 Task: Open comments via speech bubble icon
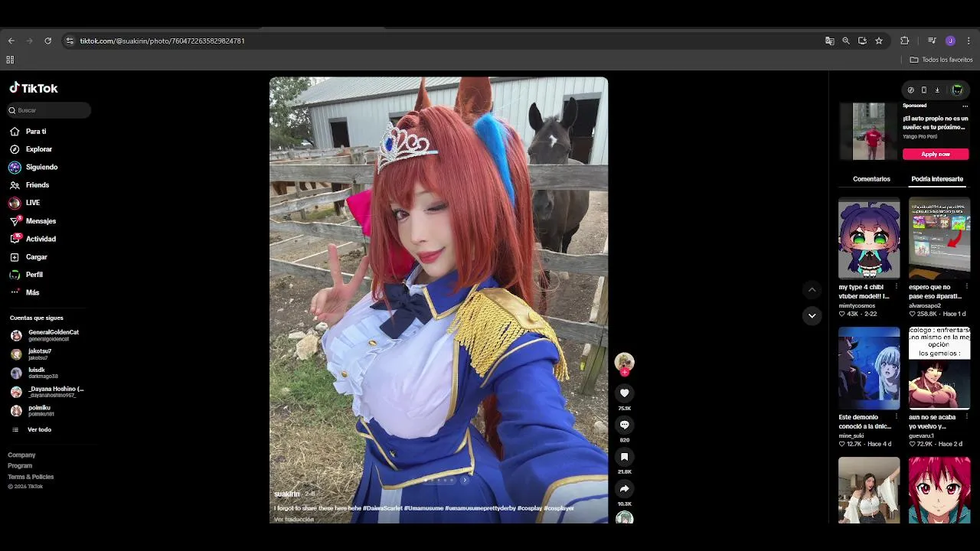tap(624, 425)
